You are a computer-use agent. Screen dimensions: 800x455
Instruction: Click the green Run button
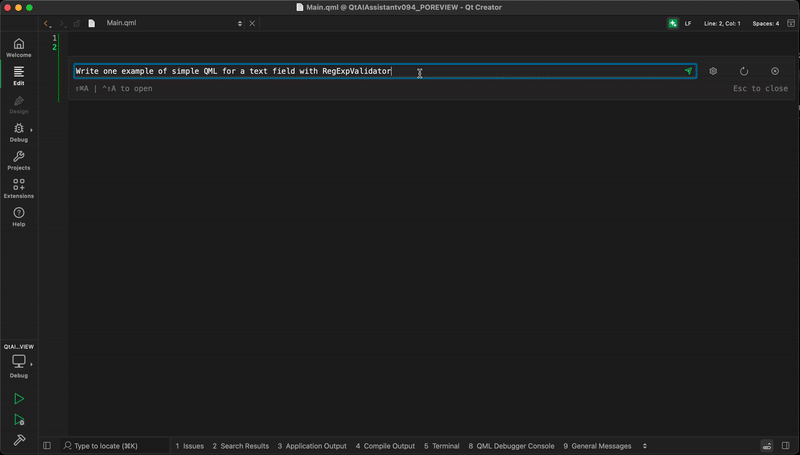(18, 399)
